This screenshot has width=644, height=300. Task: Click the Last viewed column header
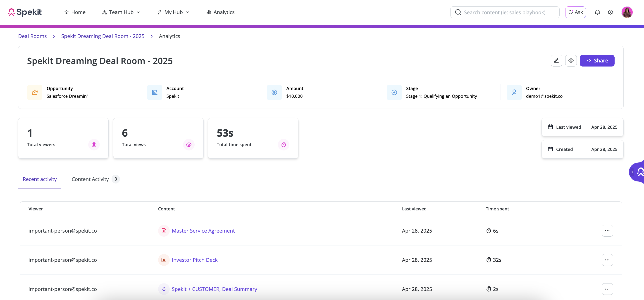pyautogui.click(x=414, y=209)
